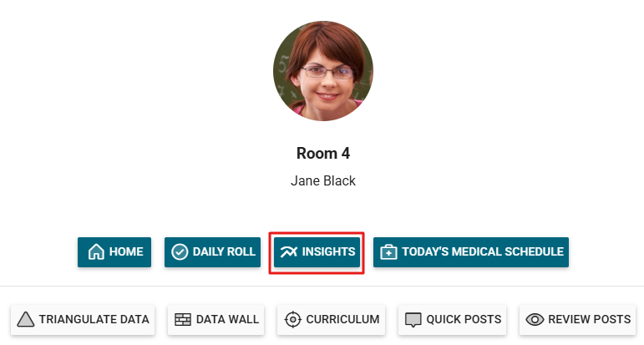Click the medical kit icon
Image resolution: width=644 pixels, height=345 pixels.
pos(388,251)
